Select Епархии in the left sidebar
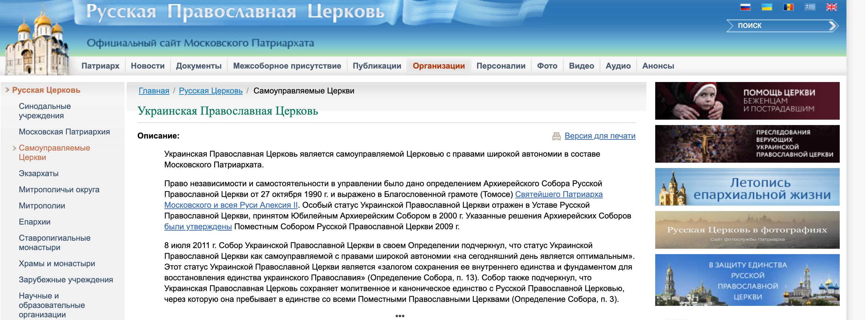Viewport: 868px width, 320px height. (34, 222)
